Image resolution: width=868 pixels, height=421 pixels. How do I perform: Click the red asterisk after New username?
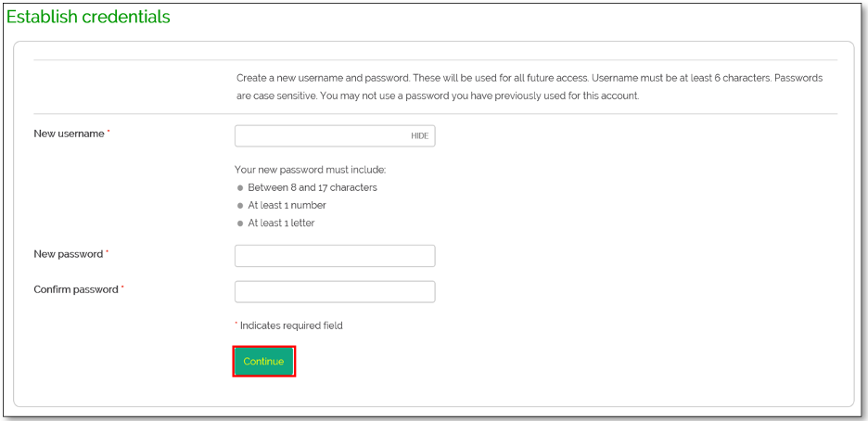pos(108,133)
